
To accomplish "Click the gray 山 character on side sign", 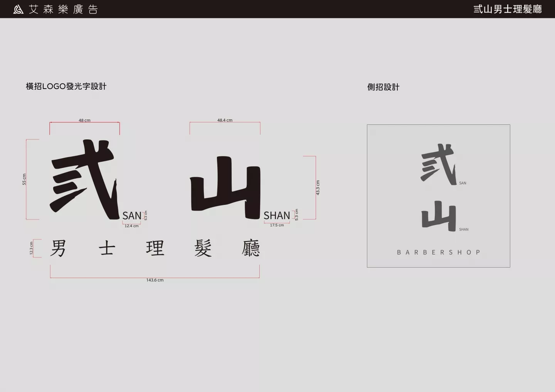I will click(x=439, y=216).
